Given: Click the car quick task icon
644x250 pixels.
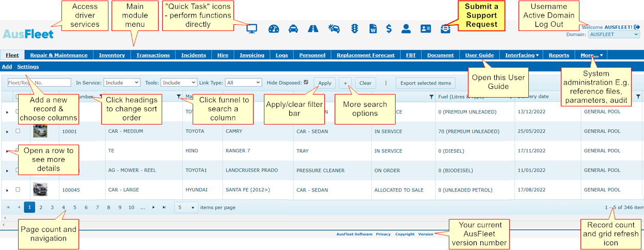Looking at the screenshot, I should point(293,29).
